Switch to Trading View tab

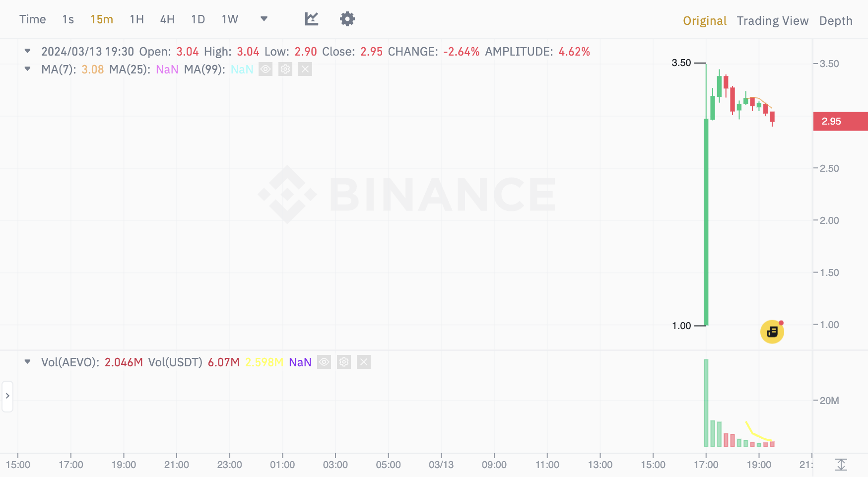pos(773,20)
